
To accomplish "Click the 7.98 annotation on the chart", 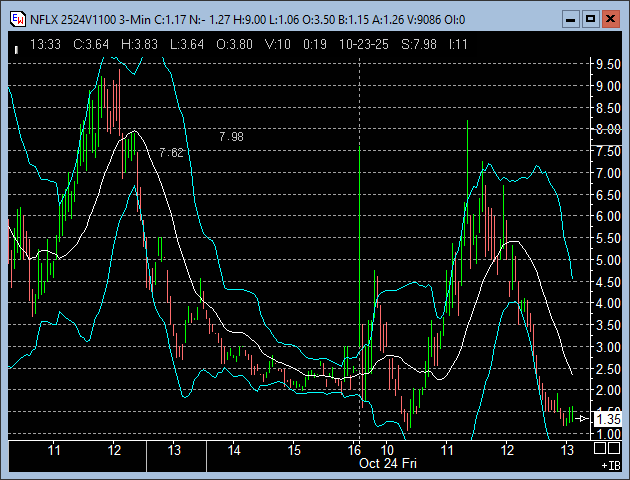I will (230, 136).
